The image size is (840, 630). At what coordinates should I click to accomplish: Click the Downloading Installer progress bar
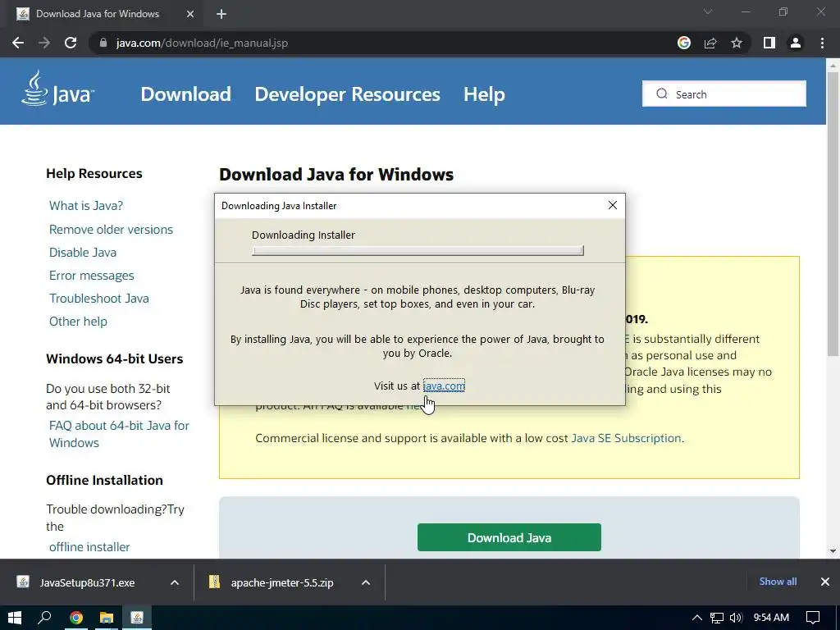(418, 251)
